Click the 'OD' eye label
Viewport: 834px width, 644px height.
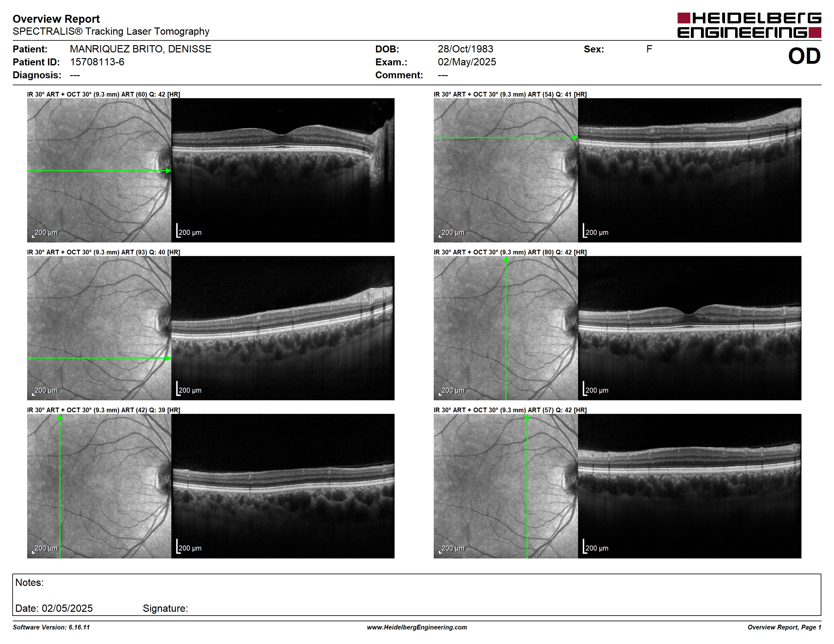click(804, 56)
